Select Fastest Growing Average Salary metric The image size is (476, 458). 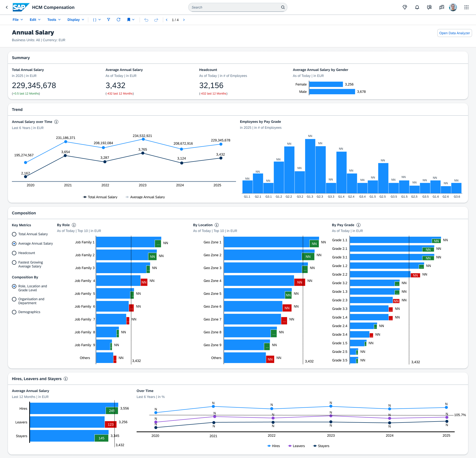tap(14, 262)
